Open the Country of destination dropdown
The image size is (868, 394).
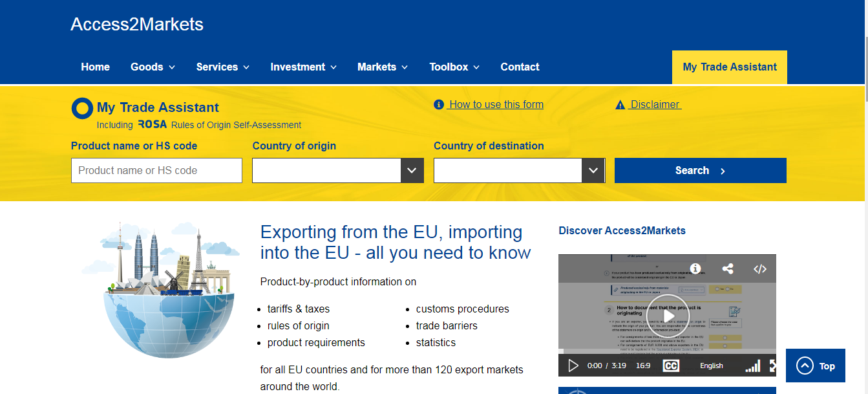pyautogui.click(x=520, y=171)
